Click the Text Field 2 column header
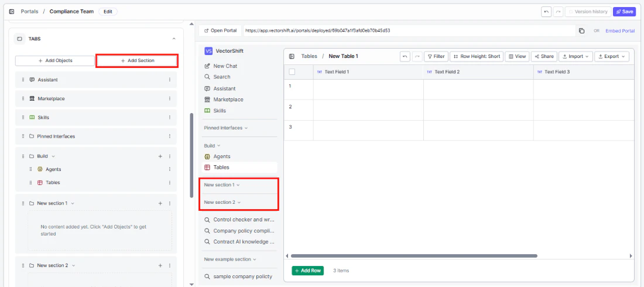 click(x=478, y=72)
